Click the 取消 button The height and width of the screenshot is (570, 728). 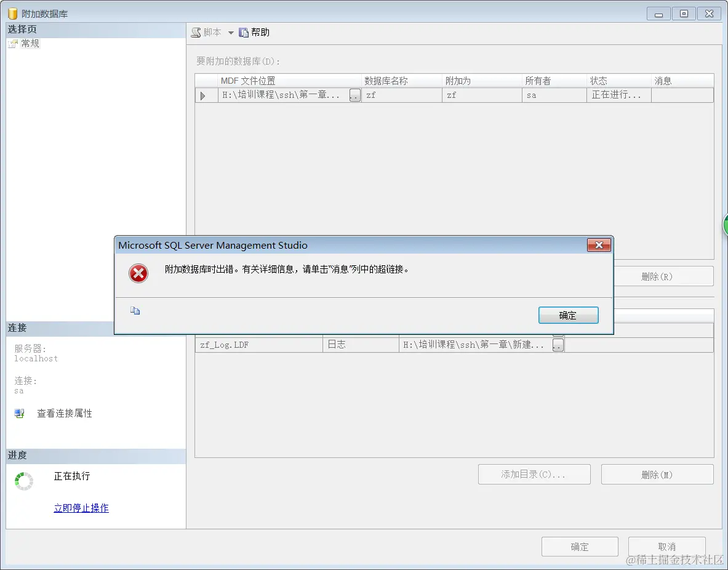(x=666, y=547)
